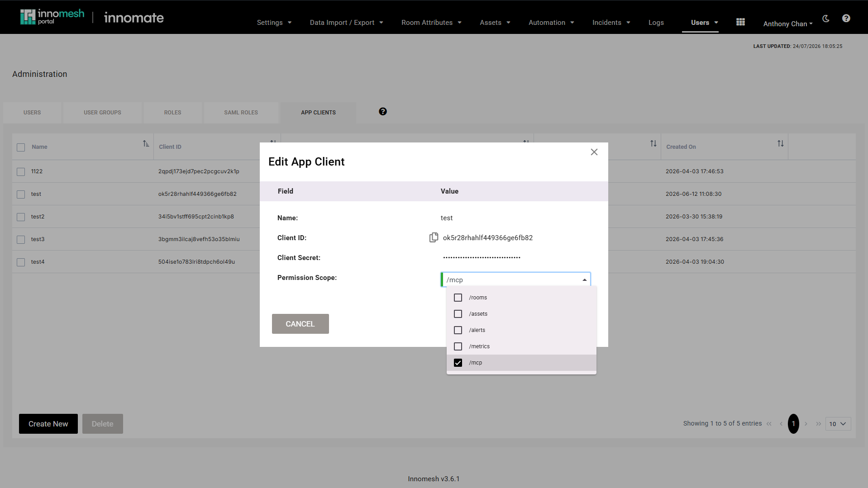Image resolution: width=868 pixels, height=488 pixels.
Task: Check the /assets scope option
Action: (x=458, y=314)
